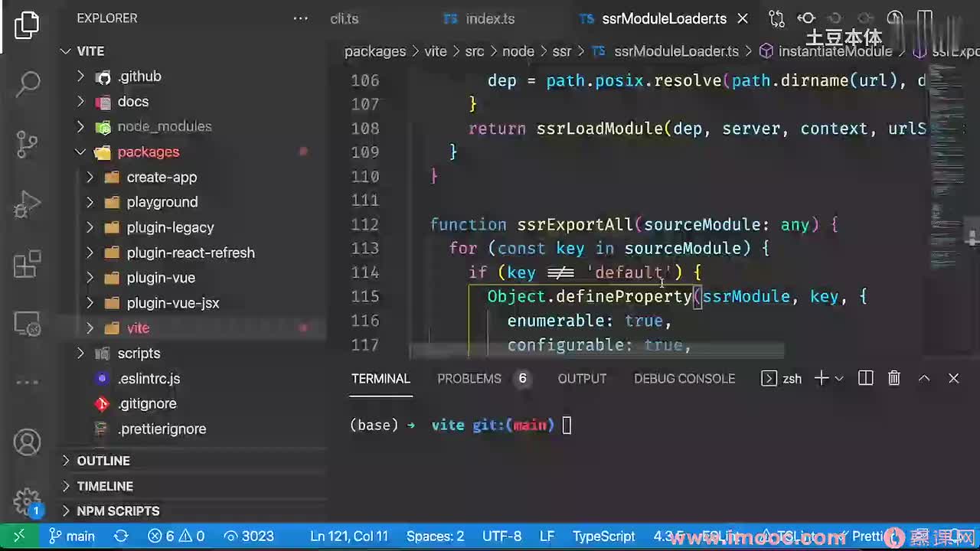Change end of line sequence via LF
This screenshot has height=551, width=980.
click(547, 536)
